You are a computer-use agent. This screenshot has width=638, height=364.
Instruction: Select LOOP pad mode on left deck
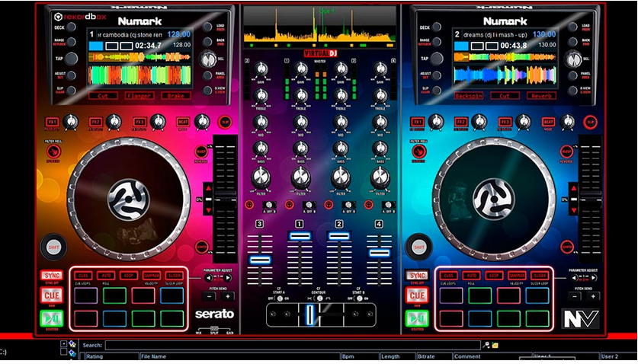click(128, 276)
